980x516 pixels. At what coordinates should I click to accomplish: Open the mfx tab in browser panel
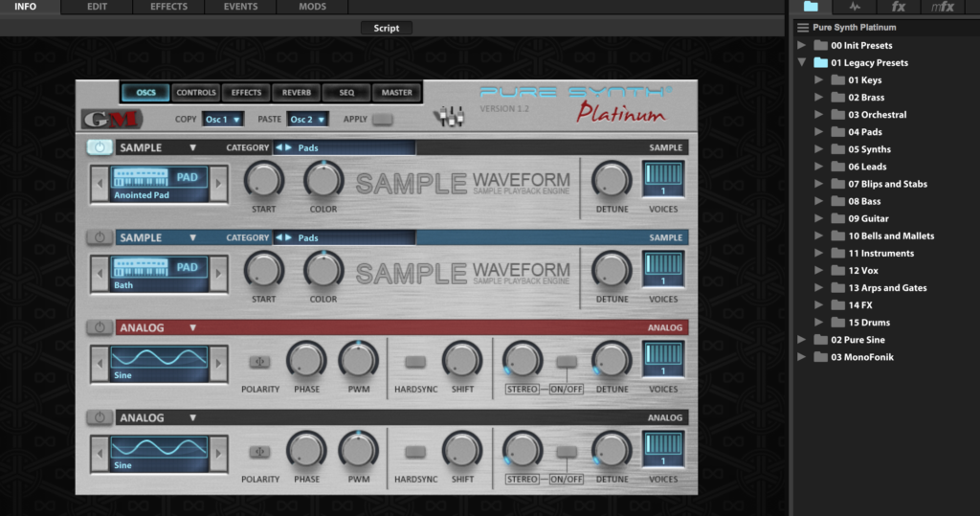(x=943, y=7)
